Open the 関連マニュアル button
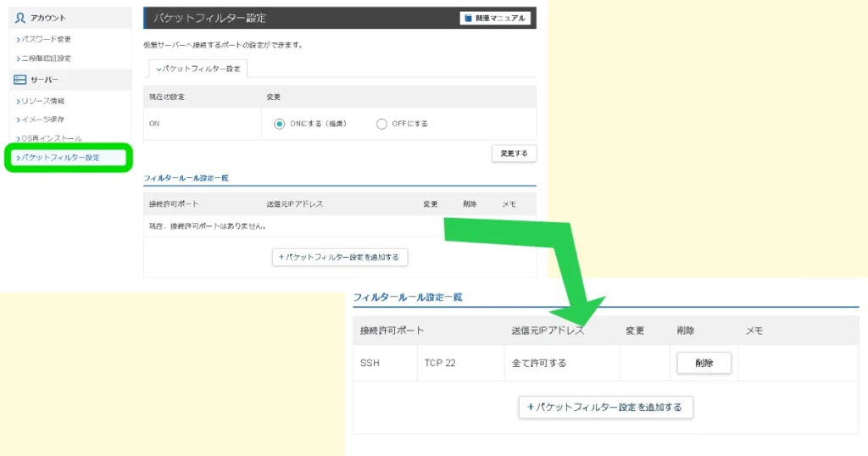868x456 pixels. (x=495, y=19)
